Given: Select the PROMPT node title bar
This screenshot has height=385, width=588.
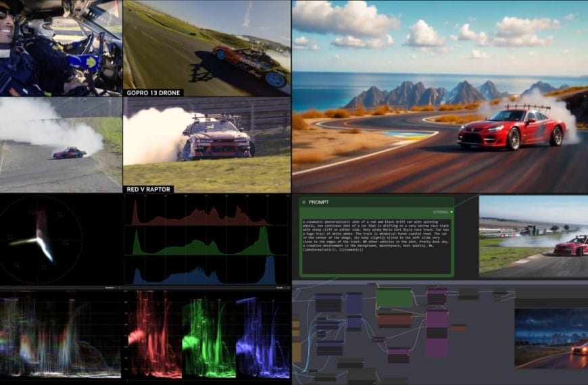Looking at the screenshot, I should click(376, 203).
